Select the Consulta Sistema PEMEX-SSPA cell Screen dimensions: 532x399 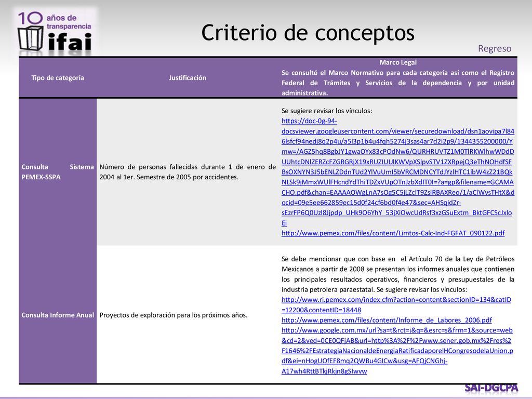58,172
